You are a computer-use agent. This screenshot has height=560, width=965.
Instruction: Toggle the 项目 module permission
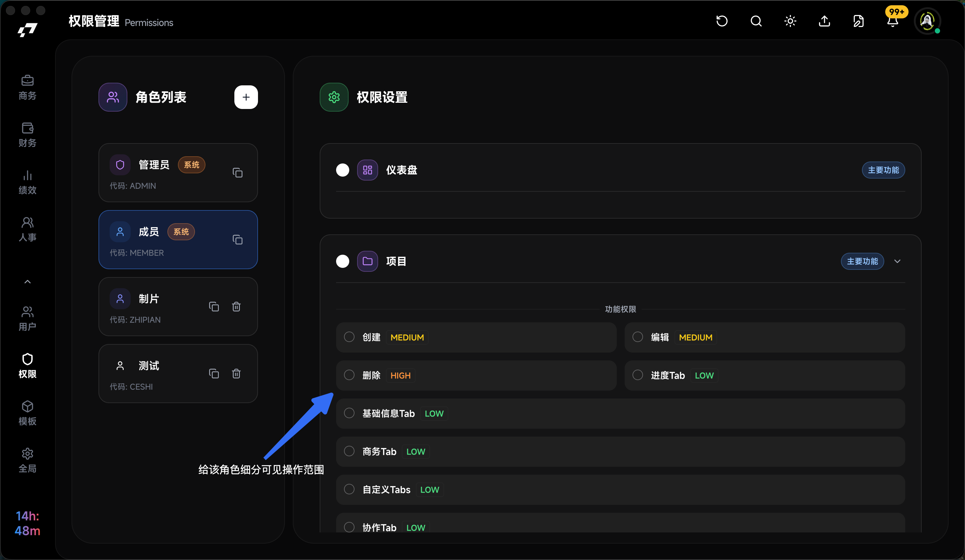[x=343, y=261]
